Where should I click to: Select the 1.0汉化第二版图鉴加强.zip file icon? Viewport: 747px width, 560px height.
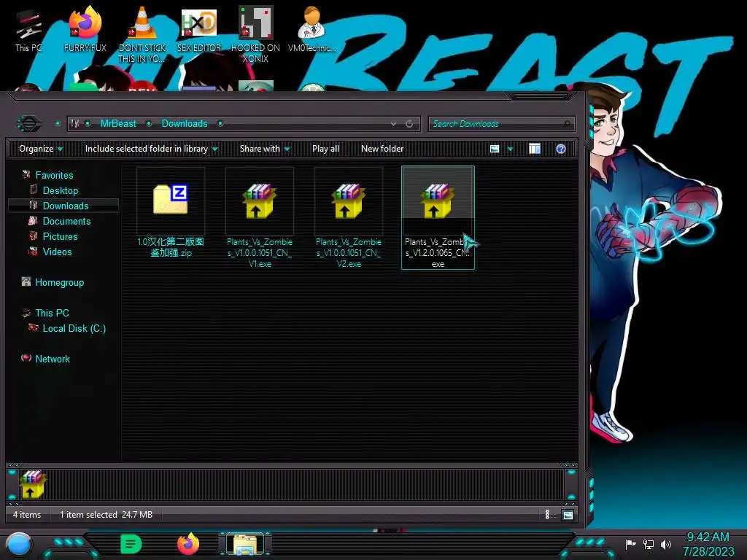point(171,200)
